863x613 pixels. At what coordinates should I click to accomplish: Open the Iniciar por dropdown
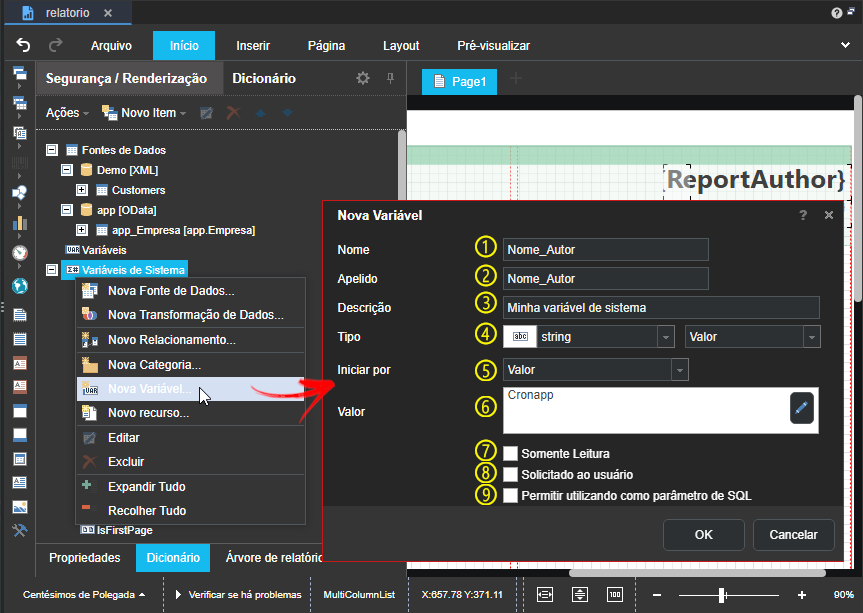pos(680,370)
